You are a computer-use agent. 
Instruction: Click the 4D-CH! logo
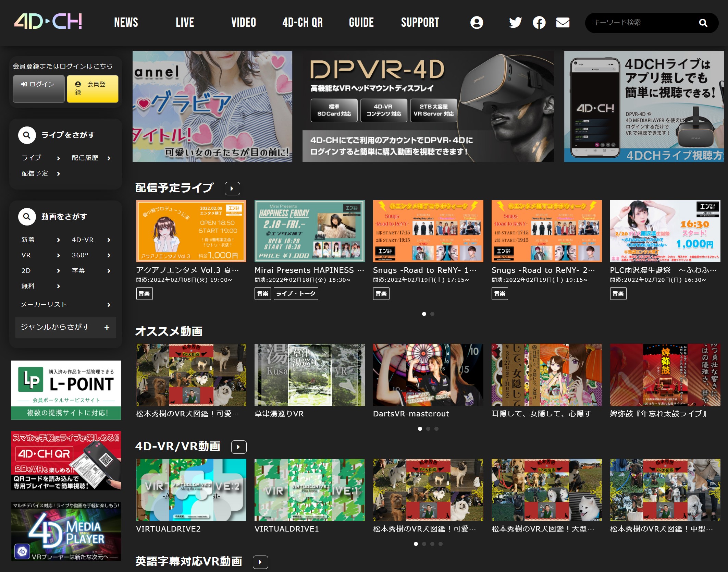pyautogui.click(x=48, y=22)
